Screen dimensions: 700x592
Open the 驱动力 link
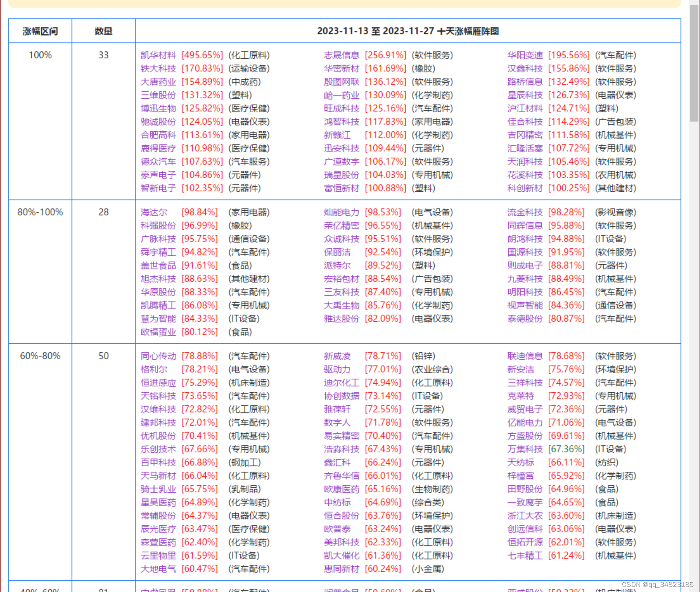338,369
